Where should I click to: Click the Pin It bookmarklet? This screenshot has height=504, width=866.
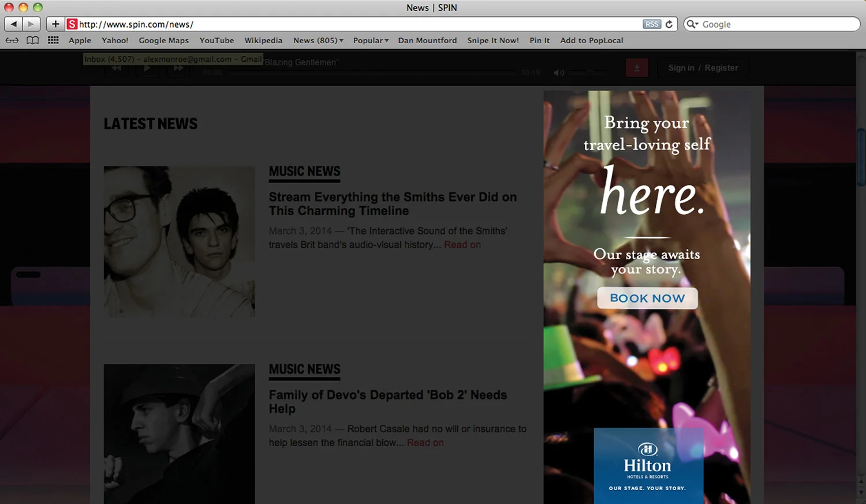(539, 40)
